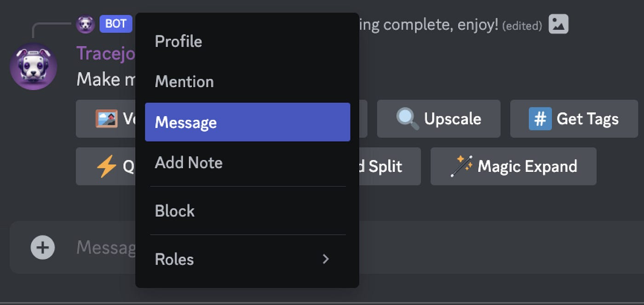
Task: Expand the Roles submenu arrow
Action: coord(326,259)
